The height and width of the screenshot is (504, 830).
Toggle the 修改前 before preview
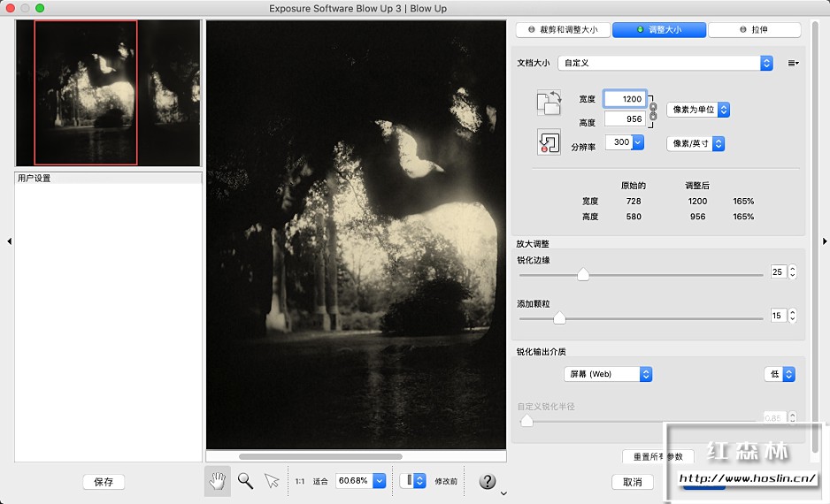coord(447,481)
